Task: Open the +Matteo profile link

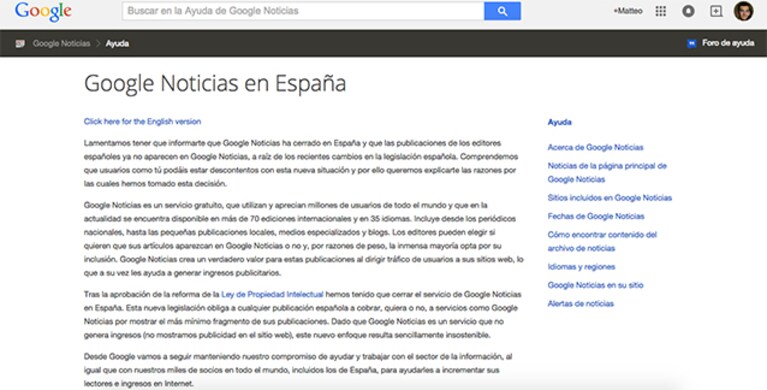Action: pos(628,11)
